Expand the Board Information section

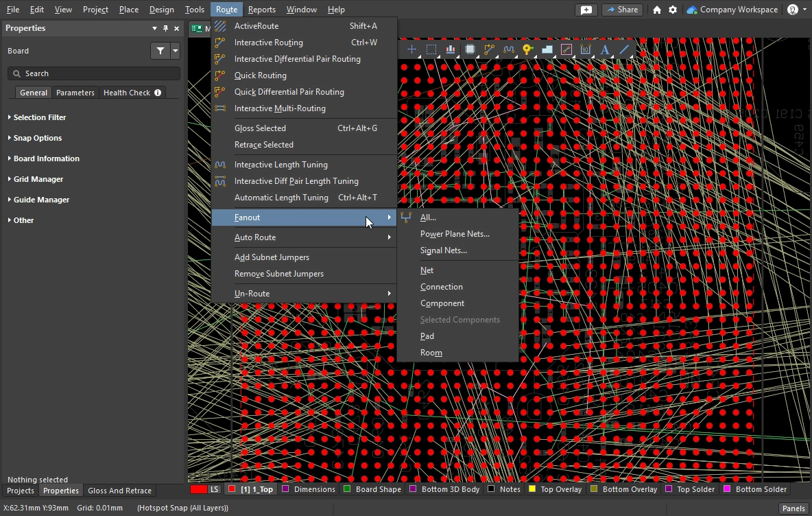coord(46,159)
